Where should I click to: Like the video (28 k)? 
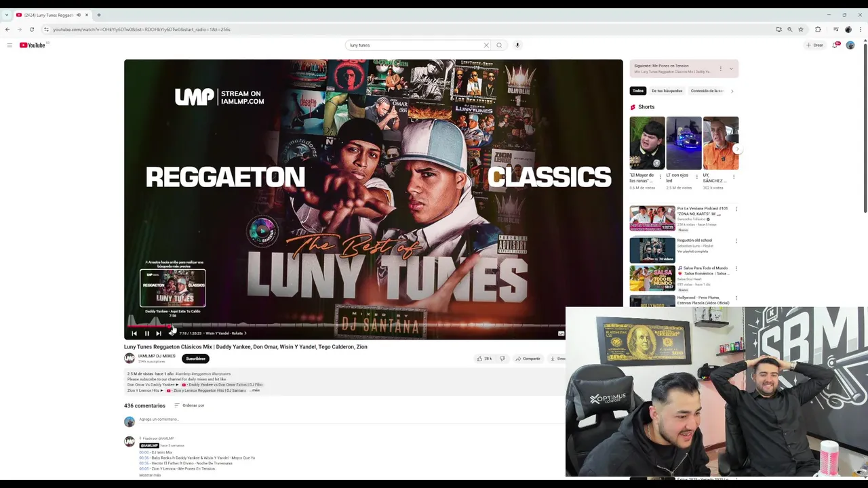click(x=484, y=359)
